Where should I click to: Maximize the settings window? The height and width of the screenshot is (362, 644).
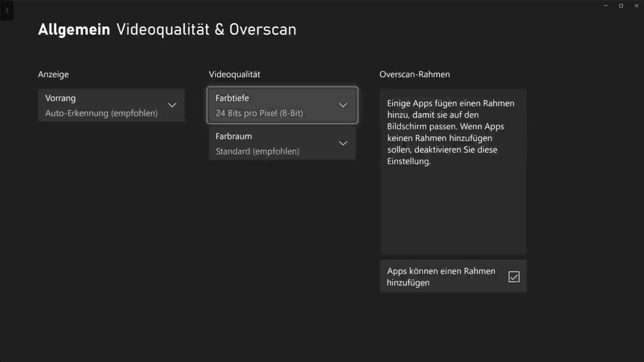tap(621, 6)
